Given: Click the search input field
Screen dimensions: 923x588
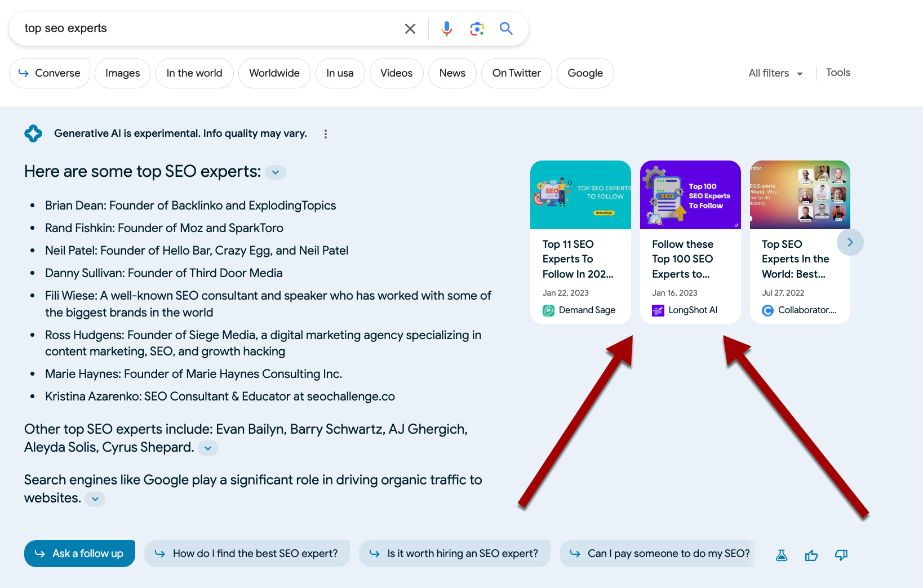Looking at the screenshot, I should coord(208,29).
